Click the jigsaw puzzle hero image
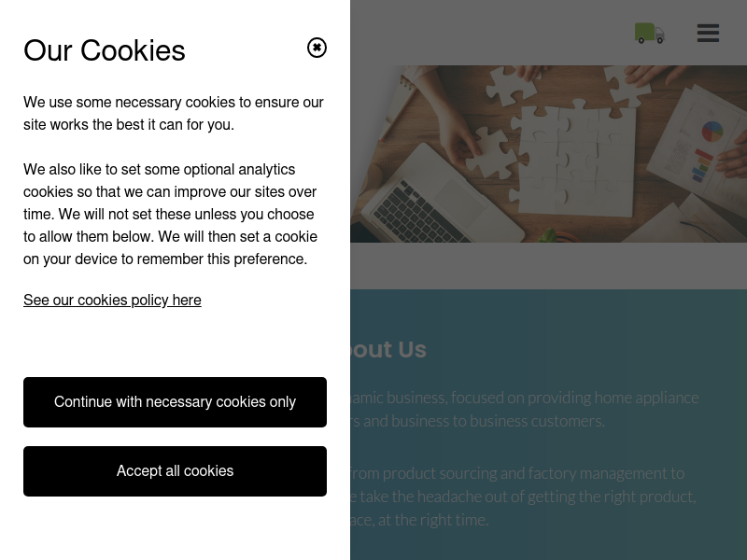Screen dimensions: 747x560 click(x=548, y=154)
